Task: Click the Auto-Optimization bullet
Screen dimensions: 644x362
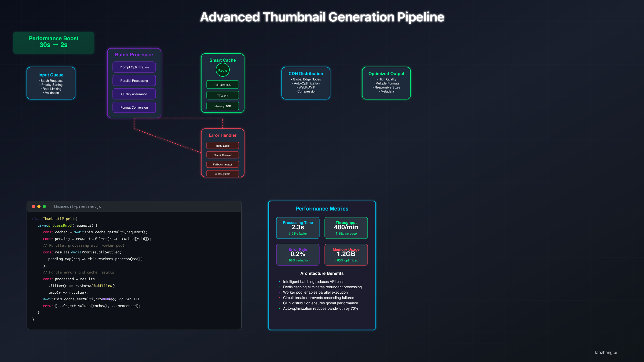Action: (x=306, y=83)
